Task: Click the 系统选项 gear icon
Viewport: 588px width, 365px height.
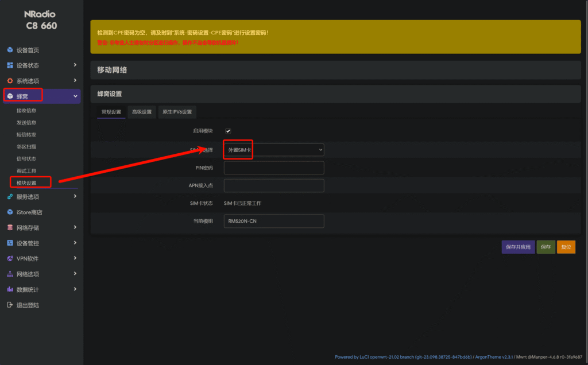Action: tap(10, 81)
